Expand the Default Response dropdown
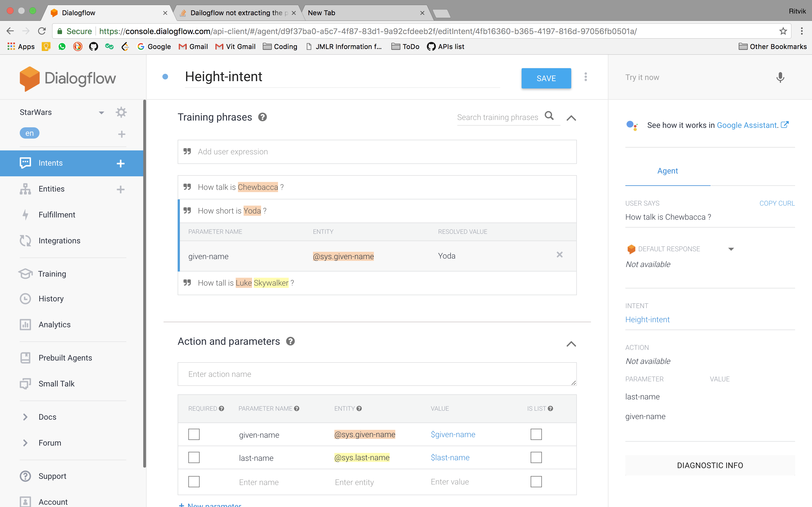This screenshot has width=812, height=507. tap(731, 249)
